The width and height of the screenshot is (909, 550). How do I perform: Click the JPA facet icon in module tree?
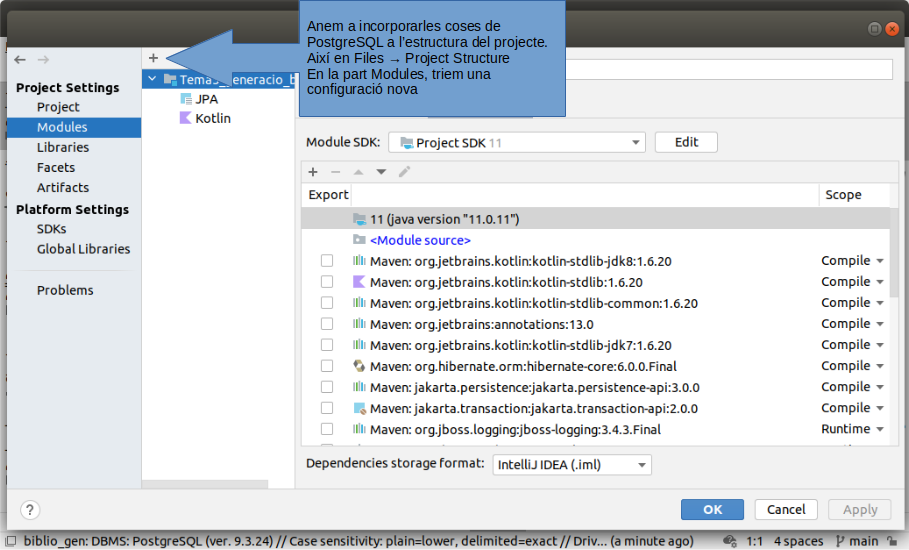186,99
